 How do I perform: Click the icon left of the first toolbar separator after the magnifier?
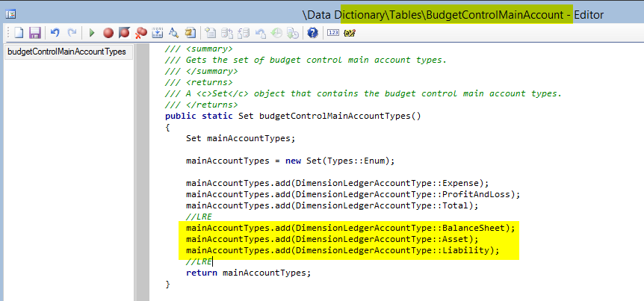[190, 33]
